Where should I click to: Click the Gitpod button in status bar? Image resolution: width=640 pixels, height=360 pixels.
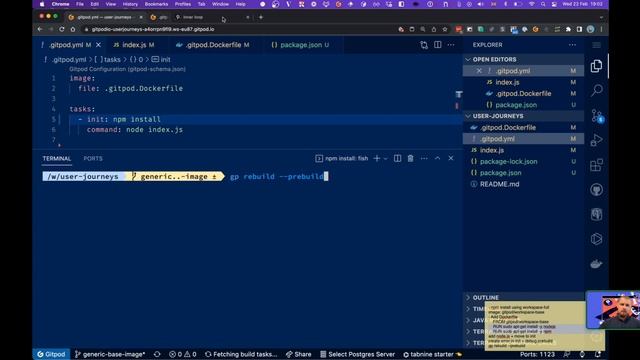coord(51,354)
